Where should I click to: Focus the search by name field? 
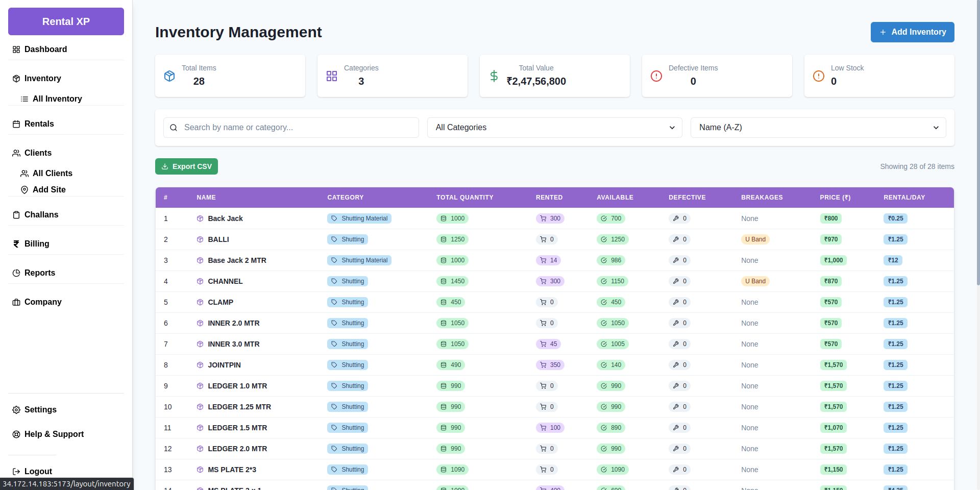click(299, 128)
